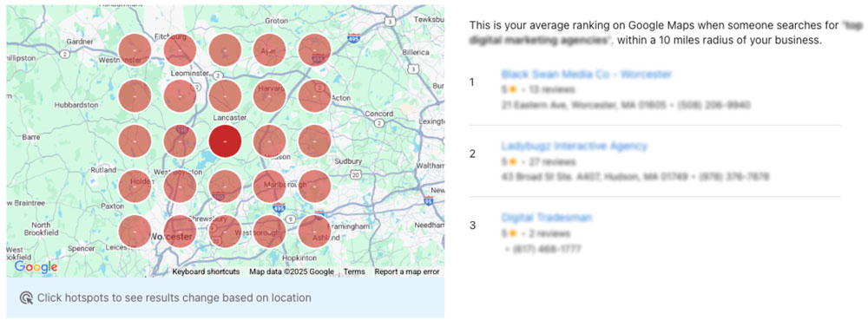
Task: Click Report a map error
Action: 407,271
